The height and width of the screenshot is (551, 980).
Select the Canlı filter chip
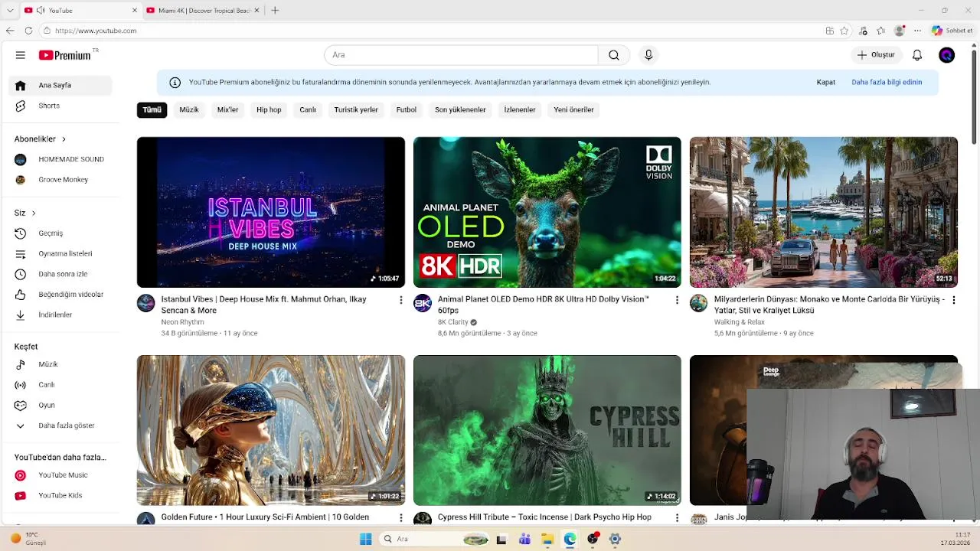[308, 110]
